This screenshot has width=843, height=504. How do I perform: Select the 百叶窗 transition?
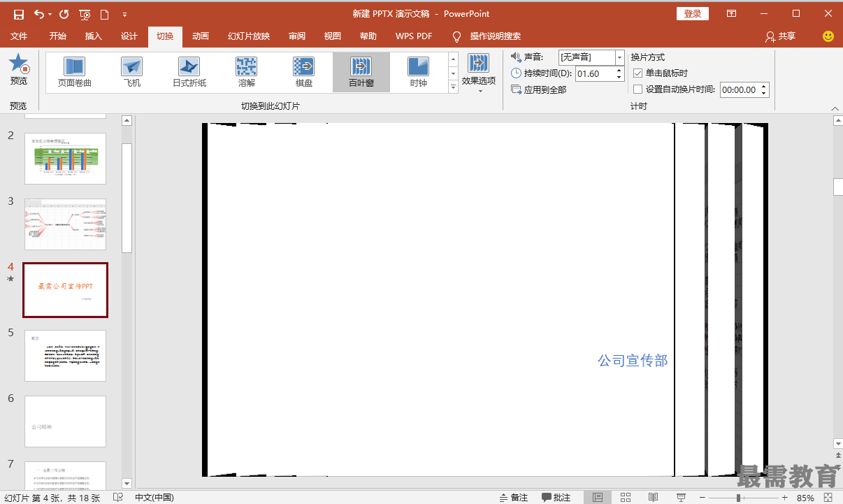[361, 73]
